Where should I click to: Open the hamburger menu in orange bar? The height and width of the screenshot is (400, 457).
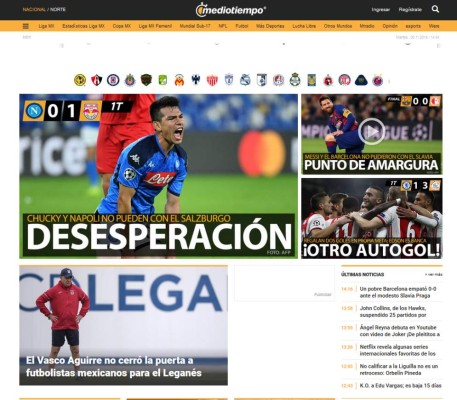tap(26, 26)
